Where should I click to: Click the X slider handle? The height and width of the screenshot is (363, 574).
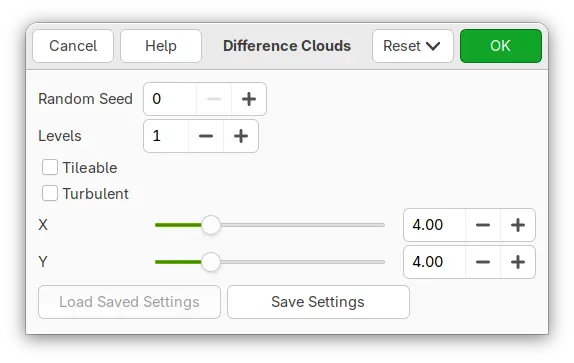point(211,225)
